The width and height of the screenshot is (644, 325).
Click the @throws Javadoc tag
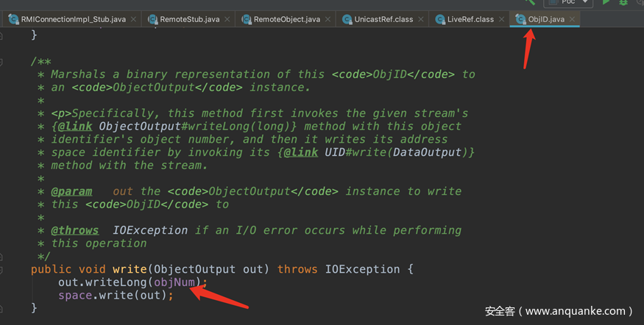[74, 230]
